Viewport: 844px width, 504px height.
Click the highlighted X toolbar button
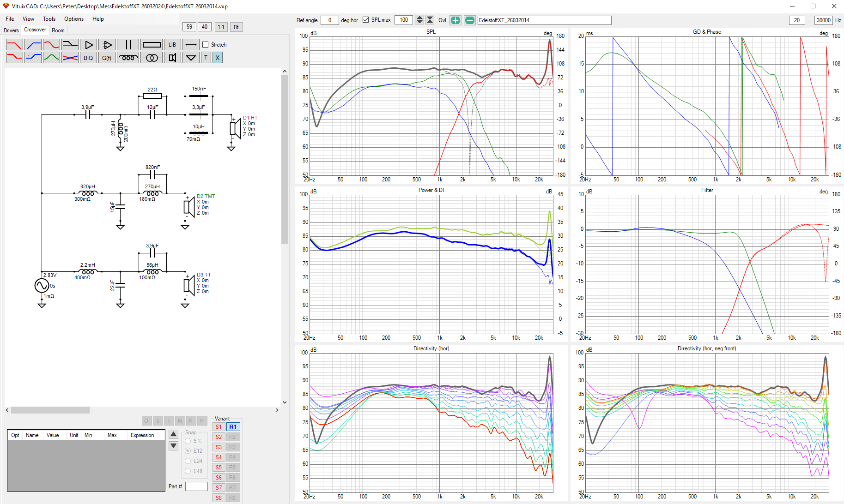pyautogui.click(x=218, y=58)
